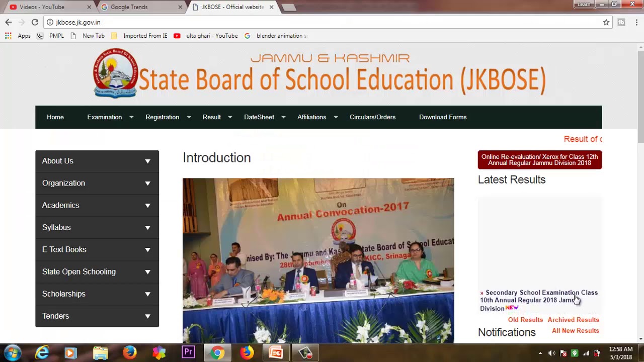Open File Explorer from the taskbar
This screenshot has height=362, width=644.
(x=100, y=353)
